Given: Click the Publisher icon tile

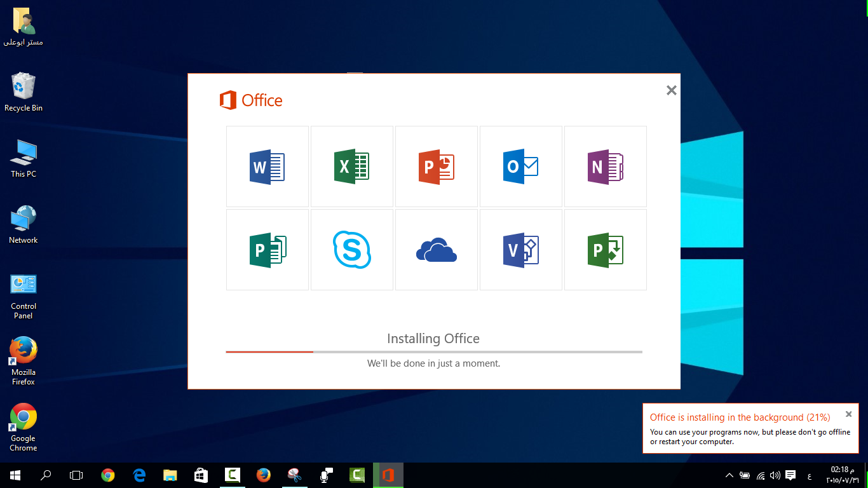Looking at the screenshot, I should click(268, 250).
